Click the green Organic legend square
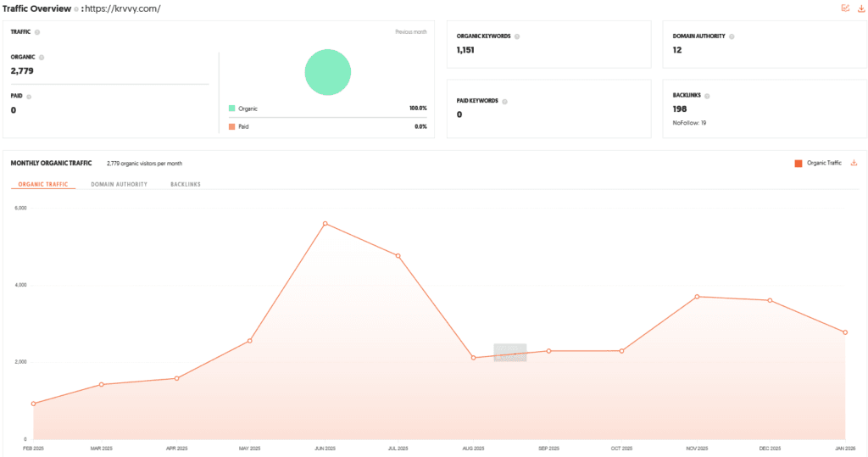 tap(232, 109)
